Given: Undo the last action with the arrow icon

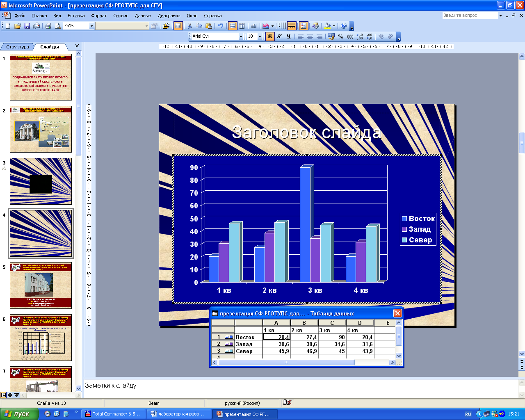Looking at the screenshot, I should tap(220, 26).
